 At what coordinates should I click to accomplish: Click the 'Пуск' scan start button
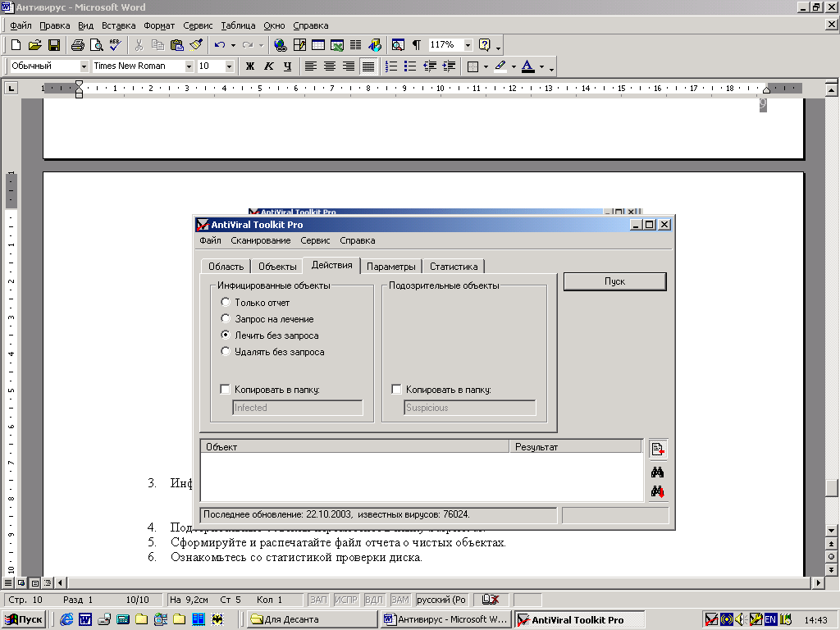coord(615,282)
